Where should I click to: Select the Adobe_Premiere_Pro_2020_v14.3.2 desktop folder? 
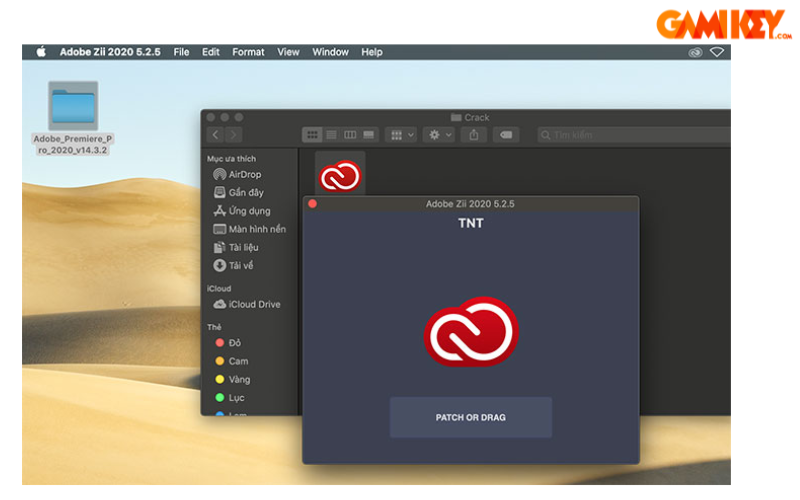(73, 117)
